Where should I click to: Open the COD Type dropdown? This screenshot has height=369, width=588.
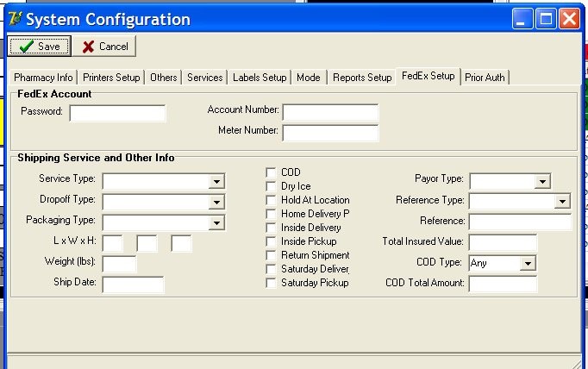(529, 263)
